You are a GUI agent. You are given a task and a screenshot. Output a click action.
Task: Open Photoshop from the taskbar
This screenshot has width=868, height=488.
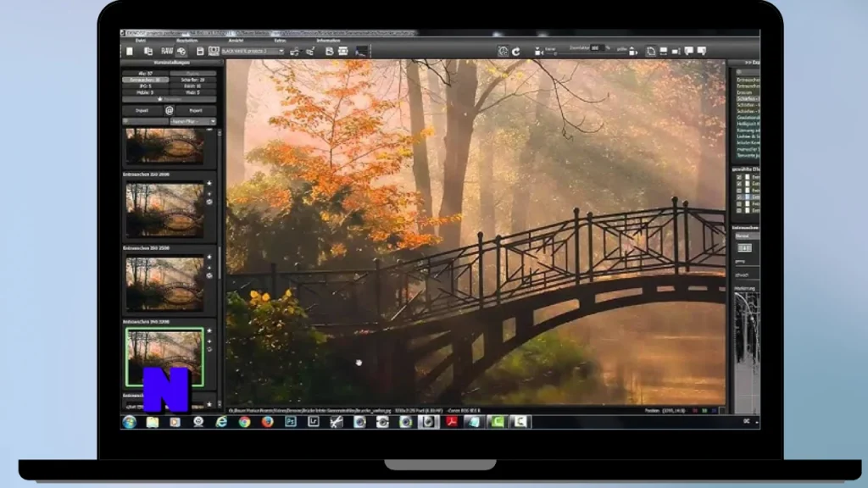click(291, 422)
